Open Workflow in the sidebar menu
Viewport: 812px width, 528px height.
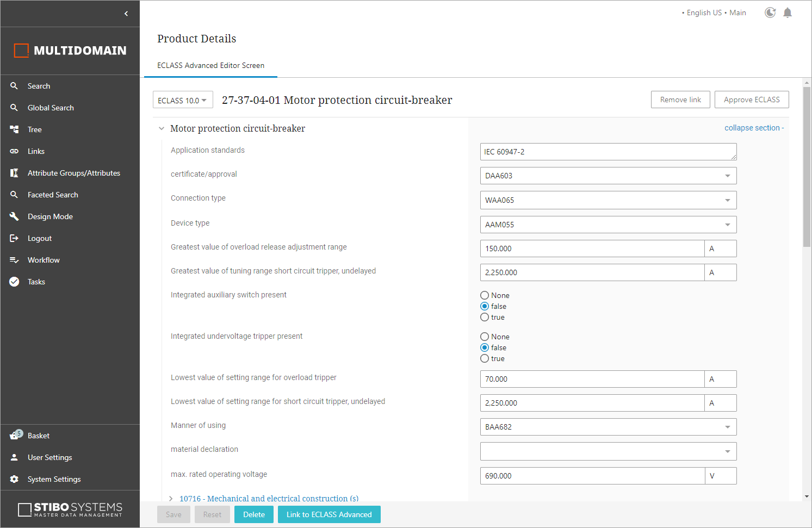[44, 260]
